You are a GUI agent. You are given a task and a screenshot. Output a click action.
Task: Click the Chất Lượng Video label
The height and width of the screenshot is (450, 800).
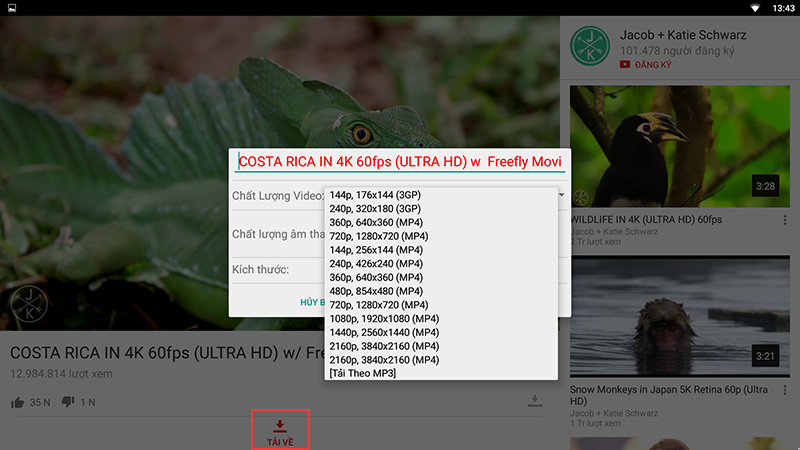coord(278,196)
